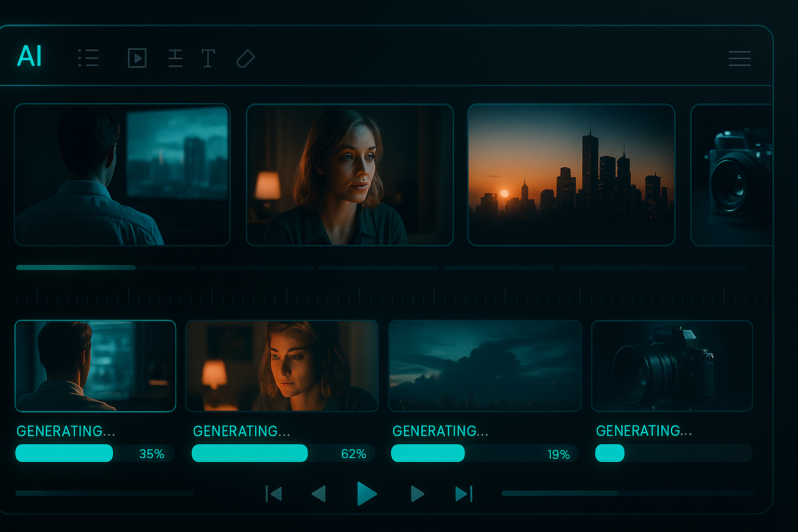Click the 35% value

pyautogui.click(x=152, y=454)
